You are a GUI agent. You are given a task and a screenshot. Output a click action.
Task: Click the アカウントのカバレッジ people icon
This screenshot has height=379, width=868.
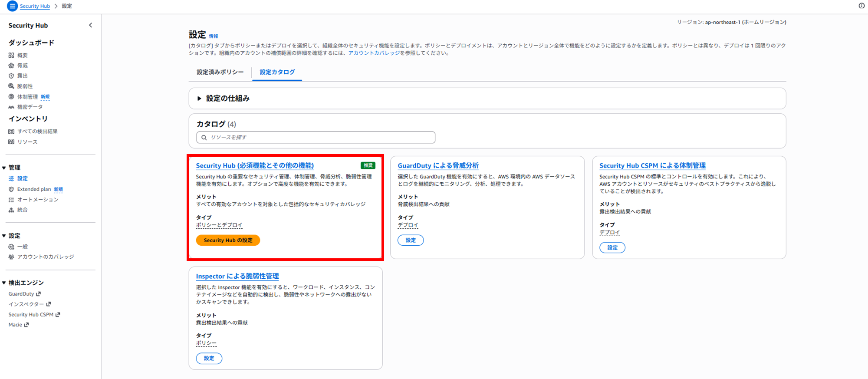coord(11,257)
